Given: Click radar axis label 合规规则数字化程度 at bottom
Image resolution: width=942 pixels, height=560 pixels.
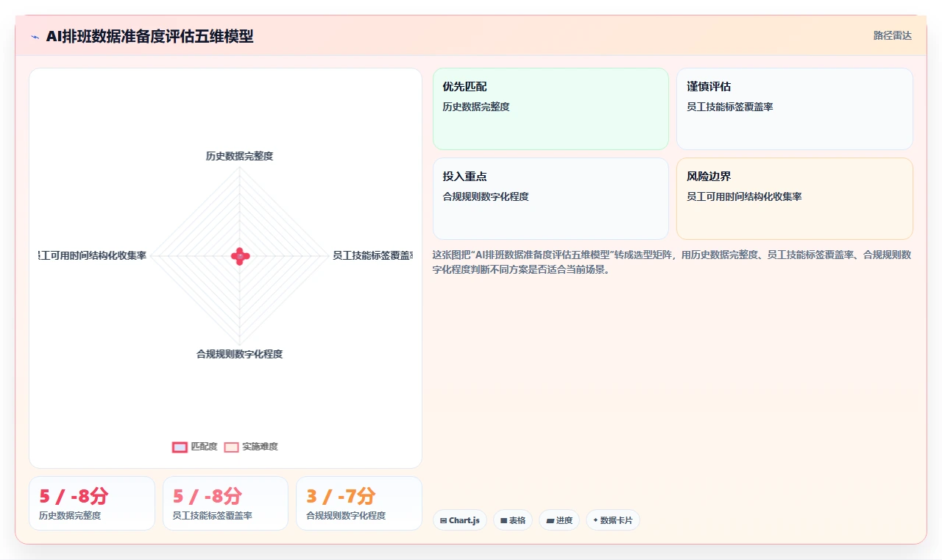Looking at the screenshot, I should pyautogui.click(x=239, y=354).
